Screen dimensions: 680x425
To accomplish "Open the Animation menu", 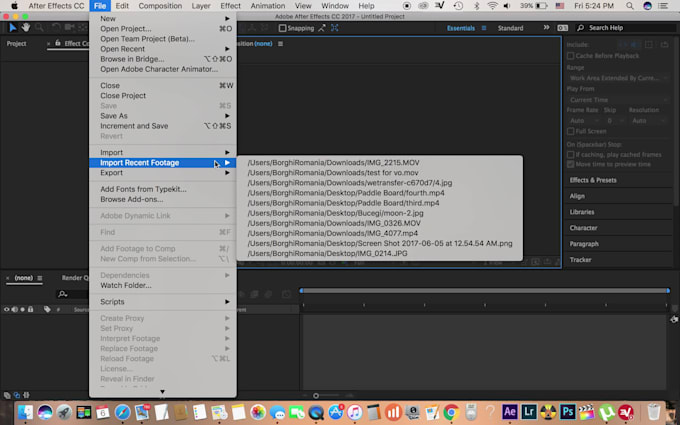I will coord(268,6).
